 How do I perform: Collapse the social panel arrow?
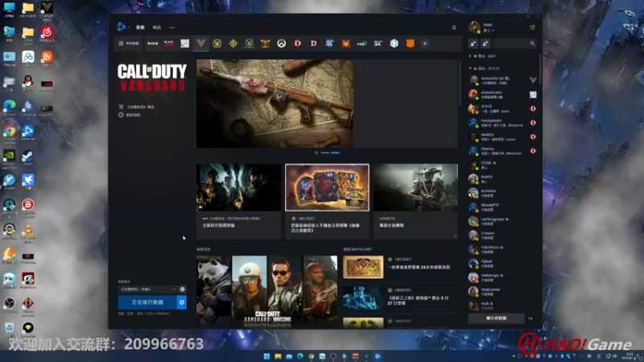click(x=530, y=318)
